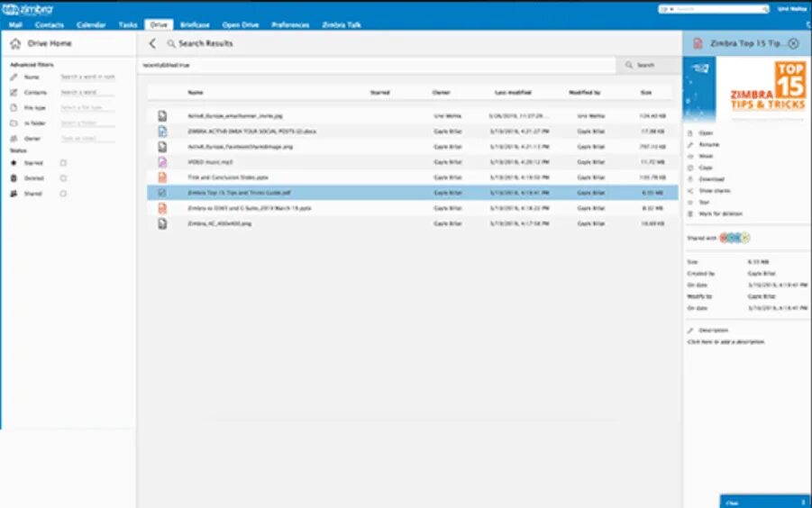Open the Zimbra Talk tab
This screenshot has height=508, width=812.
(x=342, y=25)
